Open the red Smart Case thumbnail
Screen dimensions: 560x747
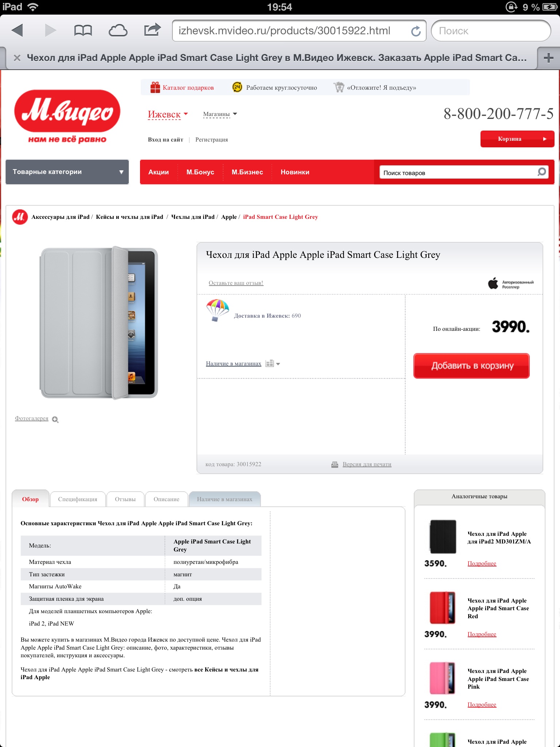click(x=442, y=608)
